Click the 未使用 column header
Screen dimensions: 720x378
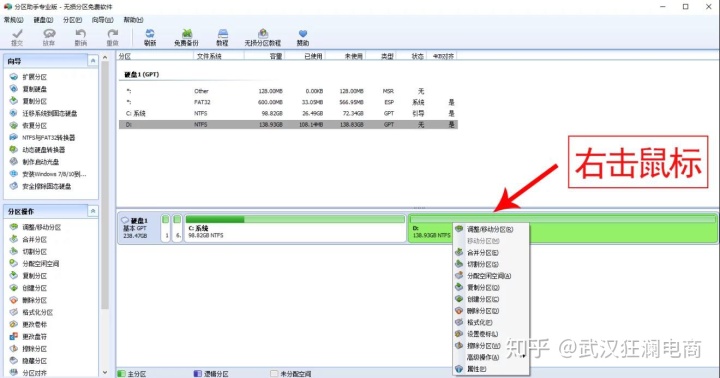tap(345, 56)
